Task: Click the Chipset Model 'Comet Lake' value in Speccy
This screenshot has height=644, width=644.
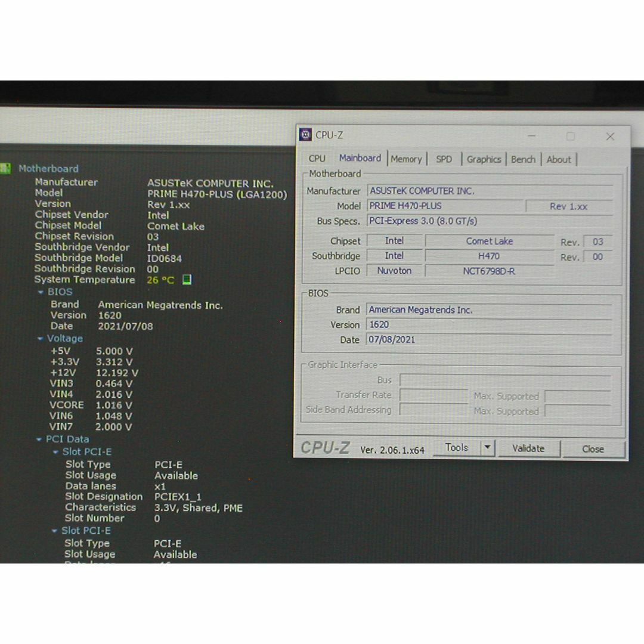Action: (175, 227)
